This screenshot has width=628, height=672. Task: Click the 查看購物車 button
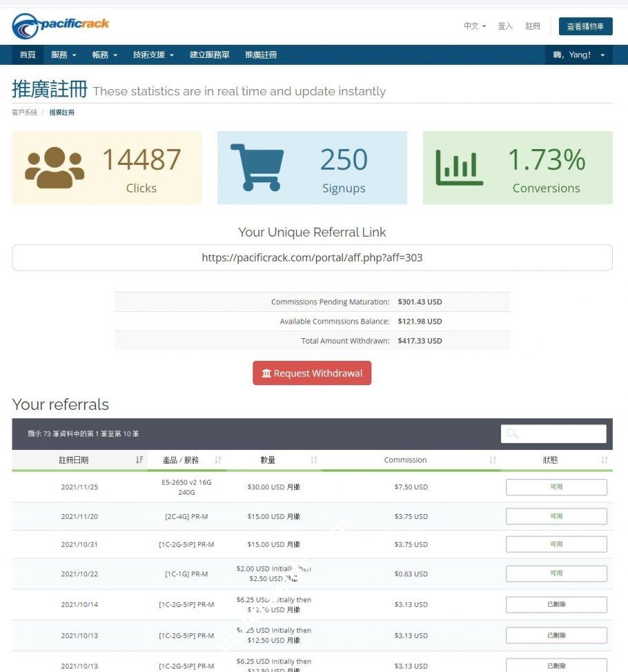click(585, 26)
